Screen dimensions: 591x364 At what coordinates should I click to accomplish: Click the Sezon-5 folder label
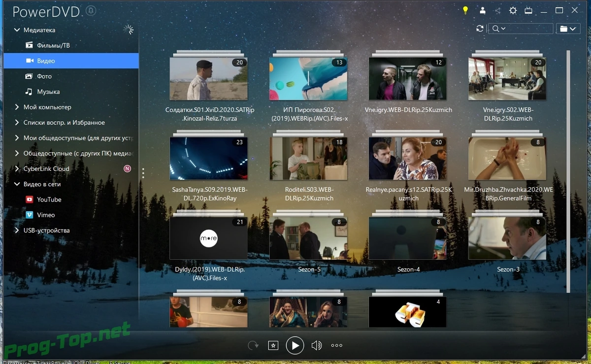point(309,269)
